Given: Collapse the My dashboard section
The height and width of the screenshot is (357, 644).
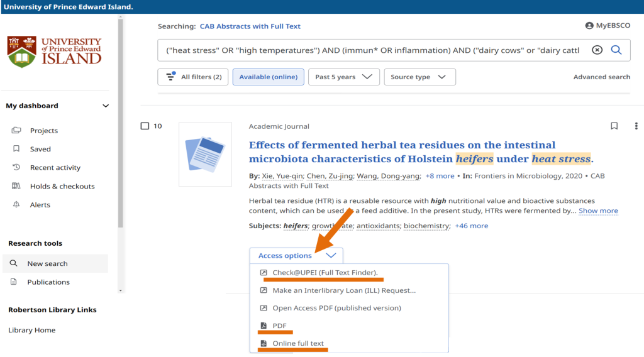Looking at the screenshot, I should coord(106,106).
